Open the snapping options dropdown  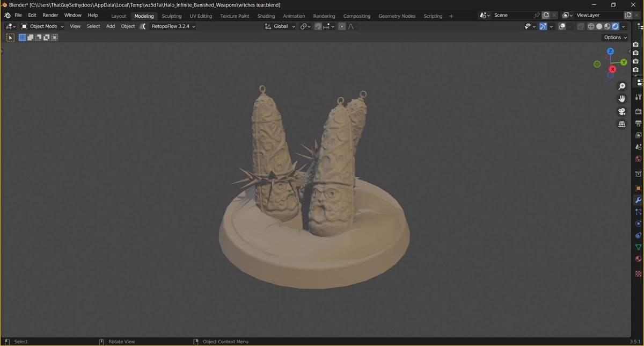pos(328,26)
